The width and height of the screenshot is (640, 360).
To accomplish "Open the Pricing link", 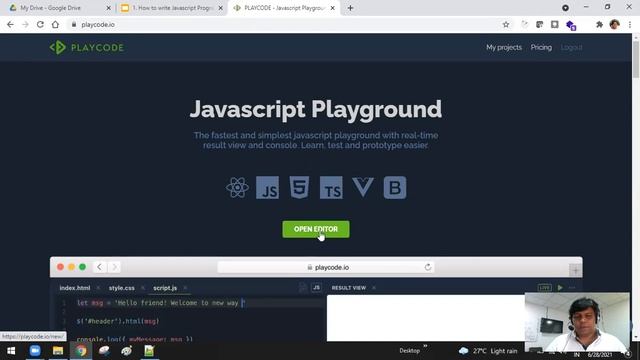I will (541, 47).
